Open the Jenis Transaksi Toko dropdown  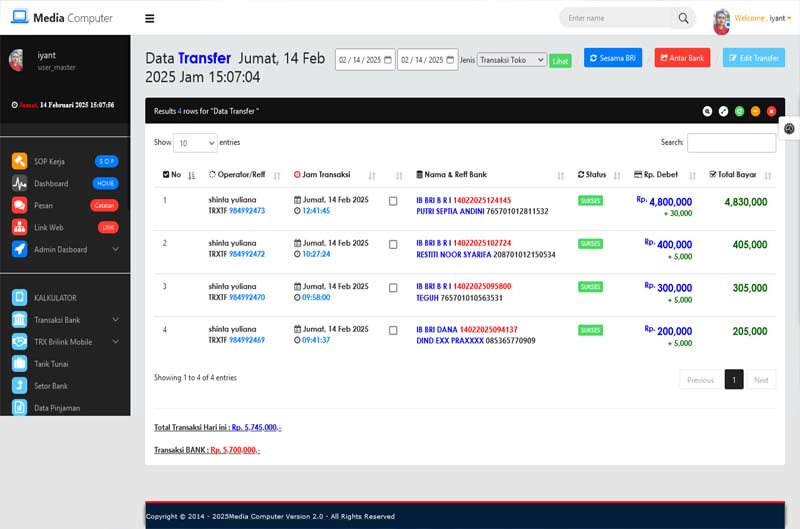pos(512,60)
